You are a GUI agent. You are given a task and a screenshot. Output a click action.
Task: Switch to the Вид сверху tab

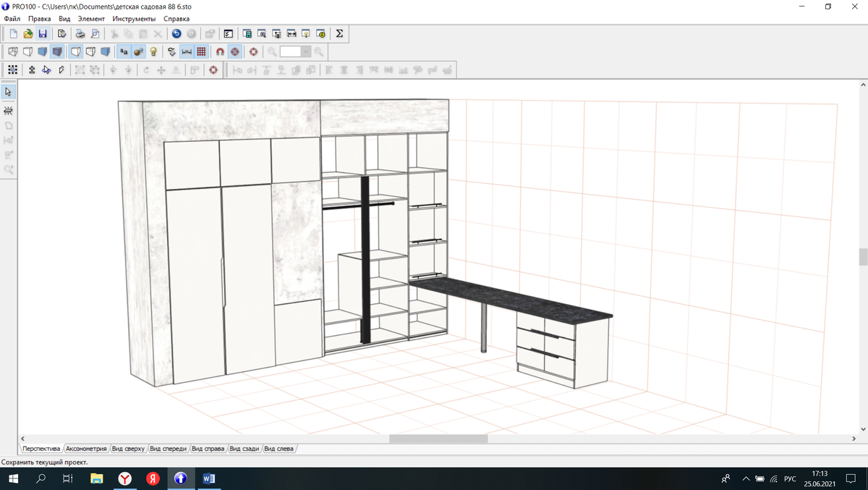(x=128, y=449)
